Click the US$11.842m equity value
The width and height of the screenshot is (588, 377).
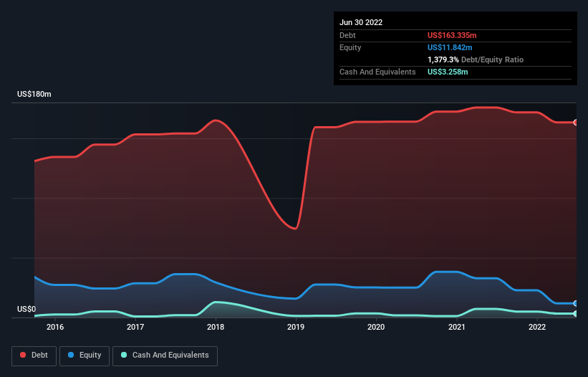pyautogui.click(x=450, y=47)
